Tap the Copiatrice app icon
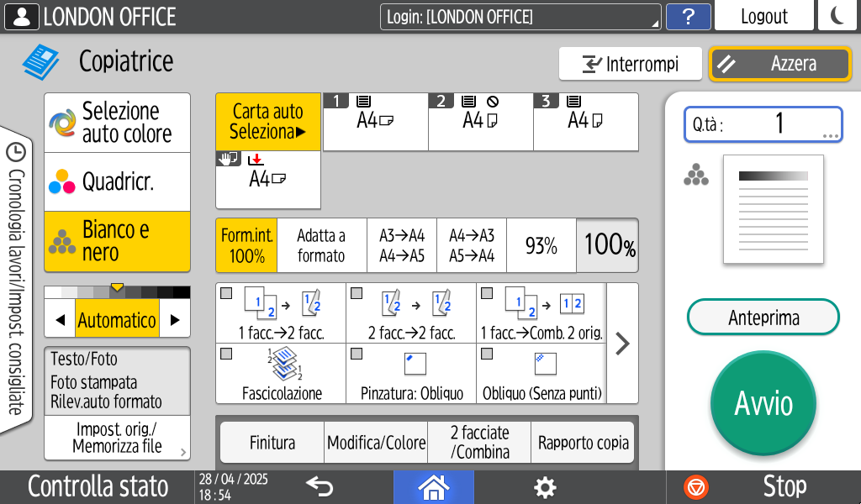Viewport: 861px width, 504px height. coord(41,62)
